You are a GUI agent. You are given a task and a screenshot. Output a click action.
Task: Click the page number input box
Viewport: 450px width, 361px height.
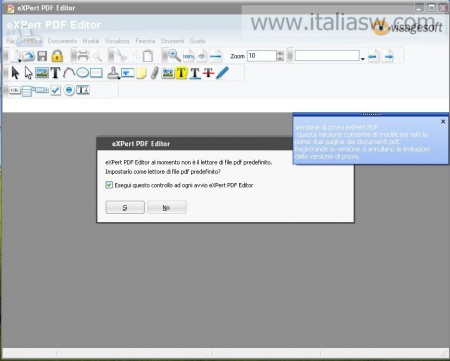click(x=327, y=56)
